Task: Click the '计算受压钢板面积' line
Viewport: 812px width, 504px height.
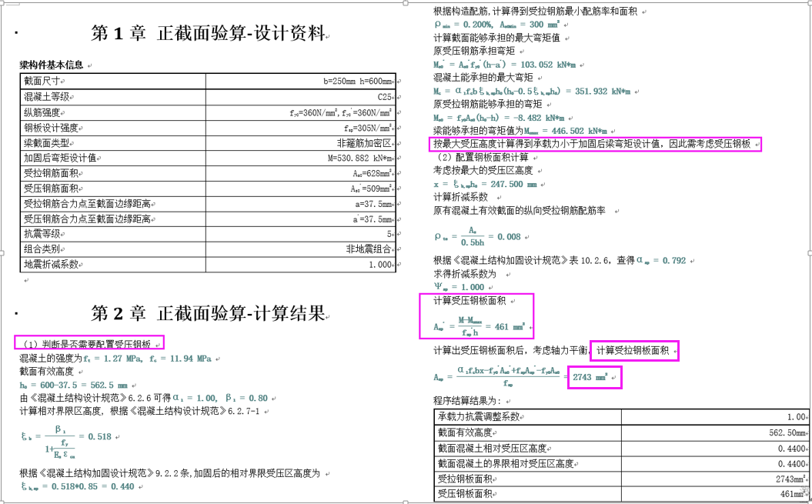Action: click(x=470, y=300)
